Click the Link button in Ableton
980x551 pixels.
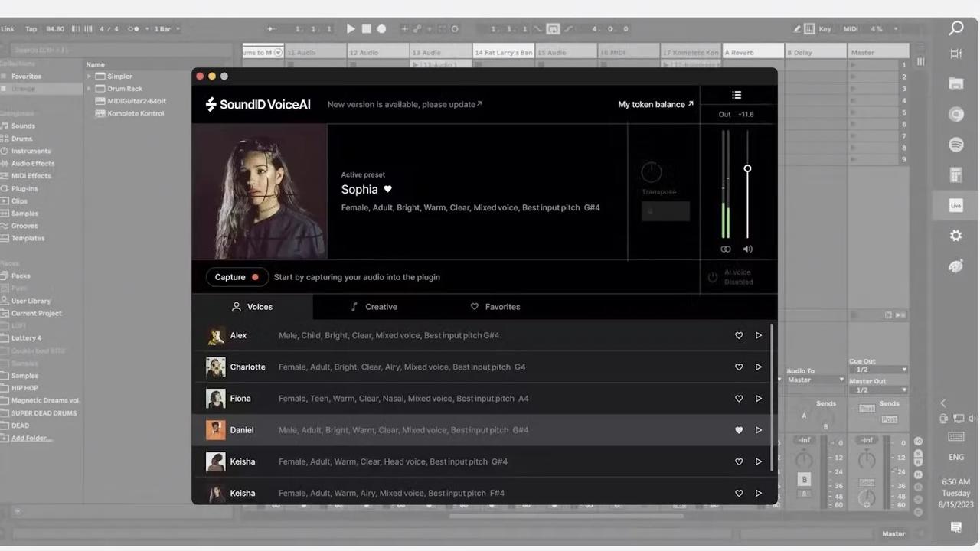click(x=7, y=29)
